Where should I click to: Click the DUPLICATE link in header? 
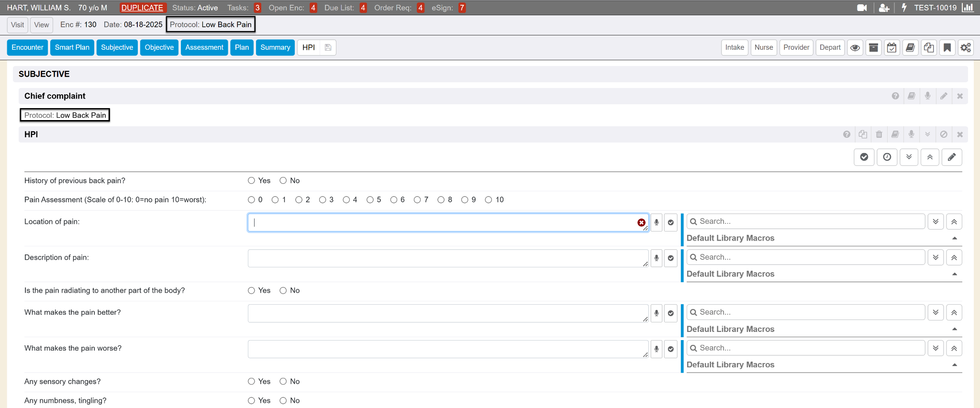pos(142,8)
